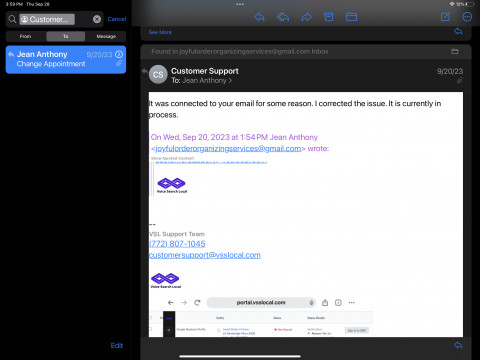The image size is (480, 360).
Task: Open the Jean Anthony Change Appointment email
Action: (66, 59)
